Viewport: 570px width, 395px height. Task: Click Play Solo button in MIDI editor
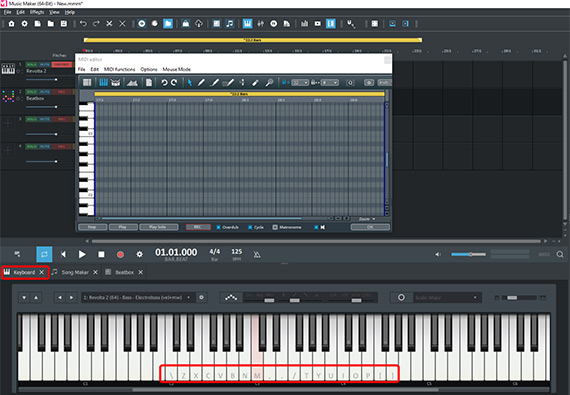(x=158, y=227)
